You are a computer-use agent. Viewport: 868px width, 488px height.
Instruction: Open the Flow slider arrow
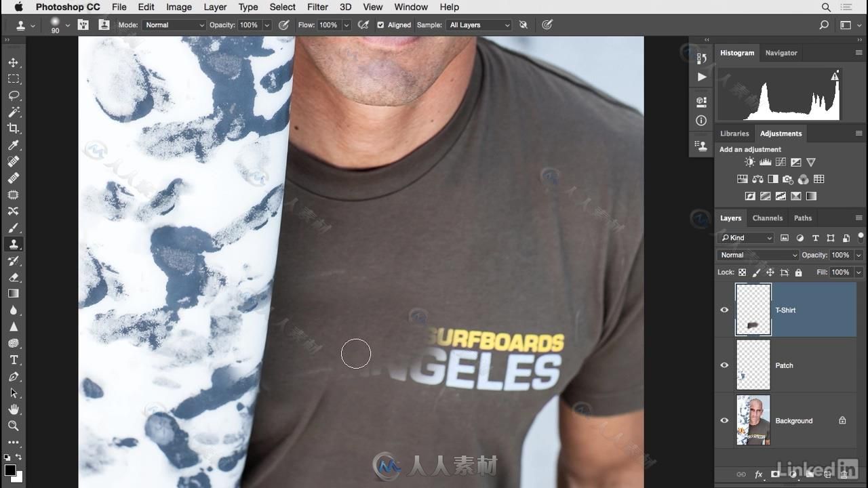click(347, 25)
